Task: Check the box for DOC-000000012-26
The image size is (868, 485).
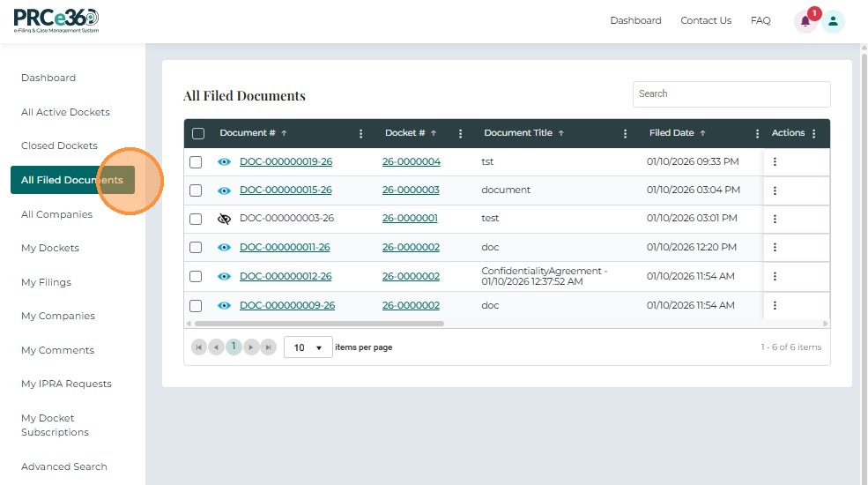Action: 196,276
